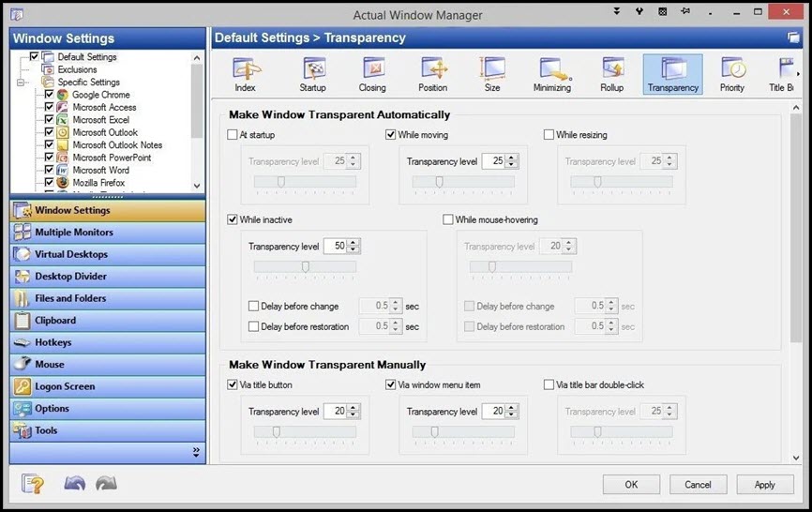Enable Via title bar double-click checkbox
812x512 pixels.
click(x=549, y=384)
